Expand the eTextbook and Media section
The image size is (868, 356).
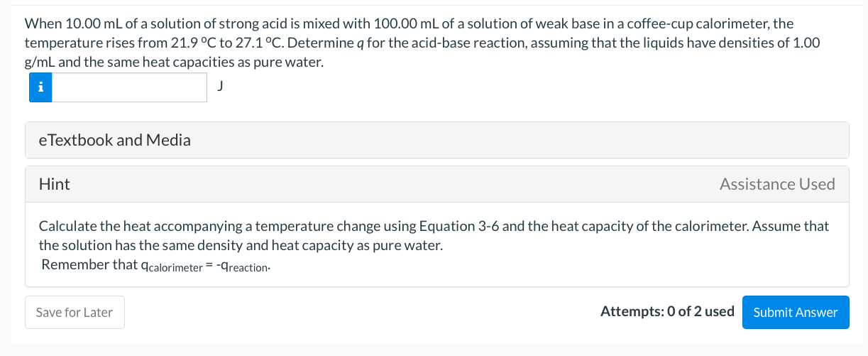[x=437, y=140]
